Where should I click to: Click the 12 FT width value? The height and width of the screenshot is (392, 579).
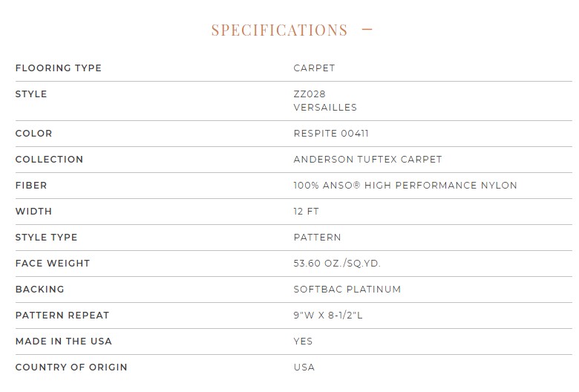[306, 212]
